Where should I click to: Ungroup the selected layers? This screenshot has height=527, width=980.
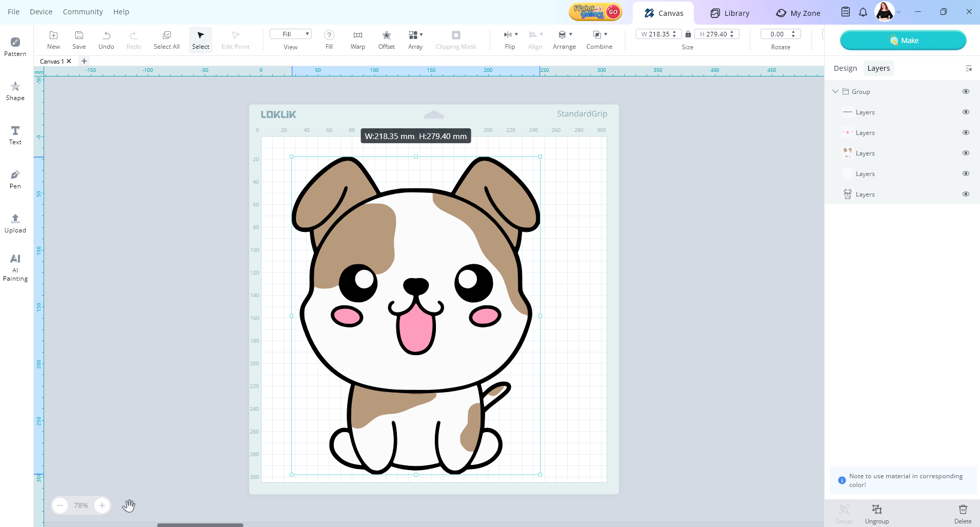pyautogui.click(x=876, y=513)
